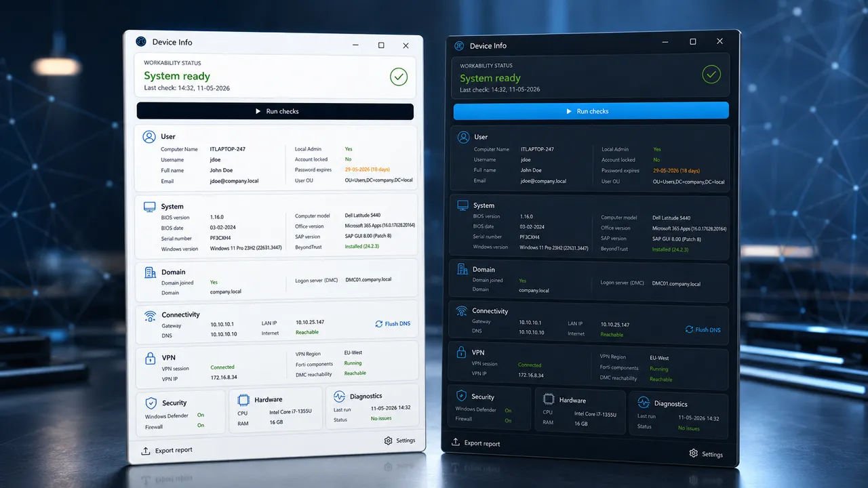Click the green status checkmark in light window
868x488 pixels.
(x=399, y=77)
